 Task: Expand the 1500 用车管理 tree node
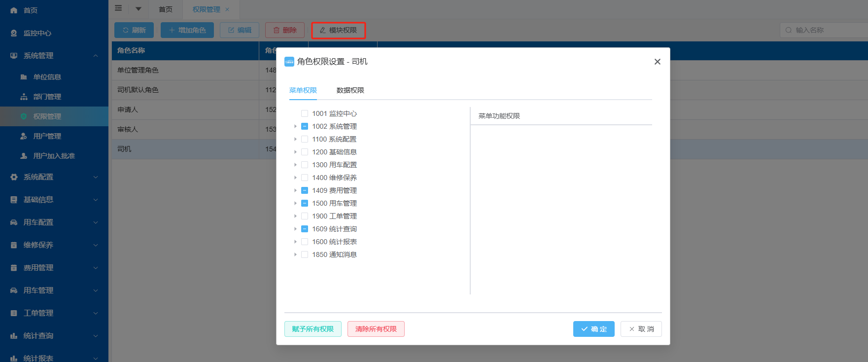click(295, 203)
